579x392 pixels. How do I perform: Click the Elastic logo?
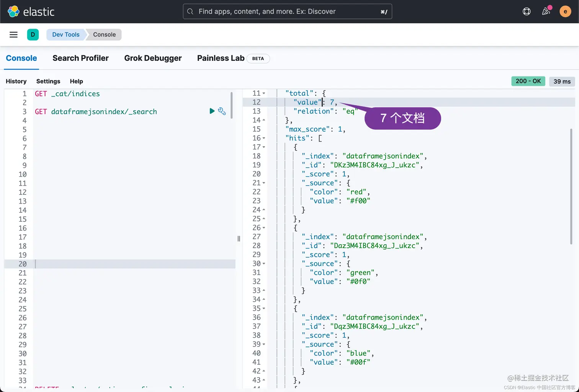(31, 11)
